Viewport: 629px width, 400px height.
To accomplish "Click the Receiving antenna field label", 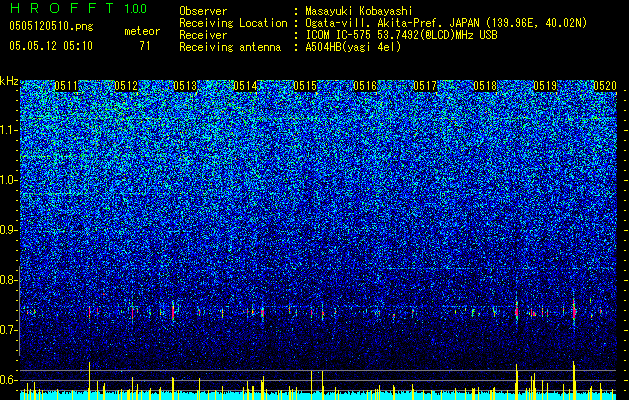I will (x=230, y=47).
